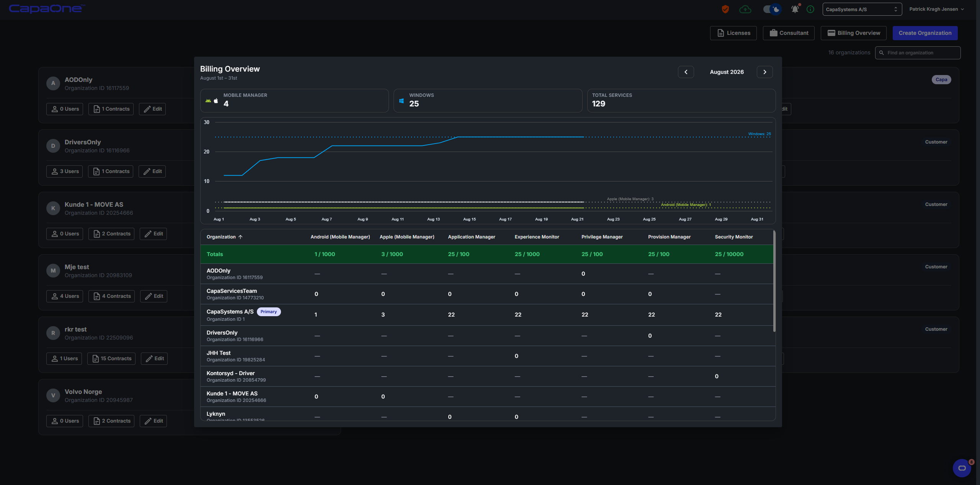Open 4 Users for Mje test card
This screenshot has width=980, height=485.
(x=65, y=296)
